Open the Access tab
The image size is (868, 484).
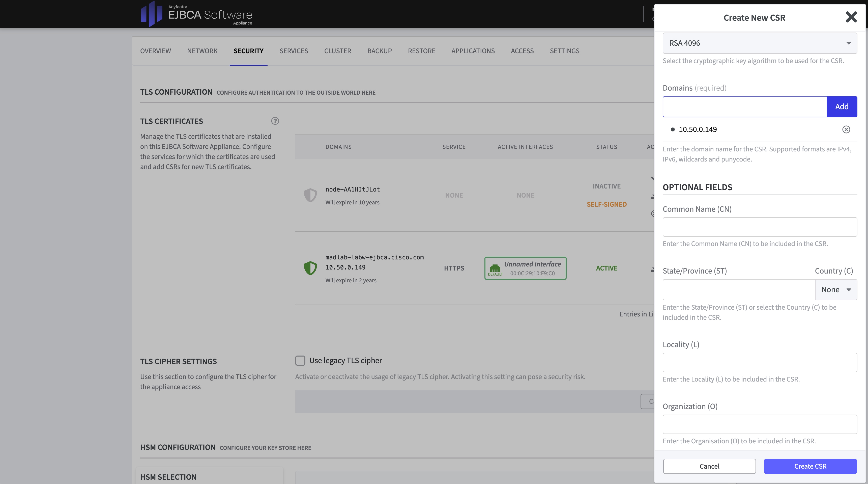tap(522, 51)
